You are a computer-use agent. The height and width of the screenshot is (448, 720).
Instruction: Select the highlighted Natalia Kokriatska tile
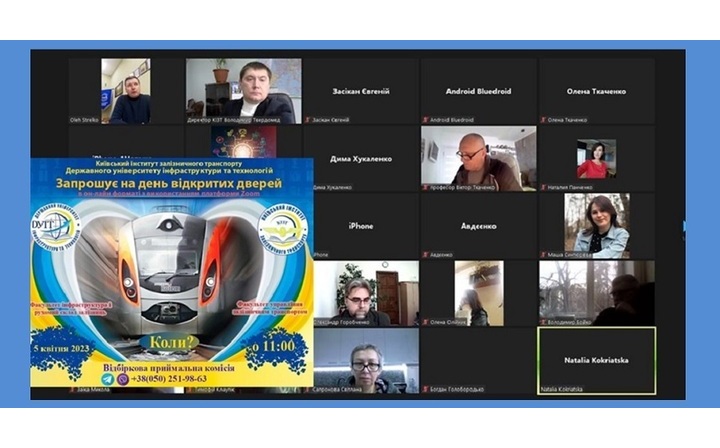[x=596, y=360]
